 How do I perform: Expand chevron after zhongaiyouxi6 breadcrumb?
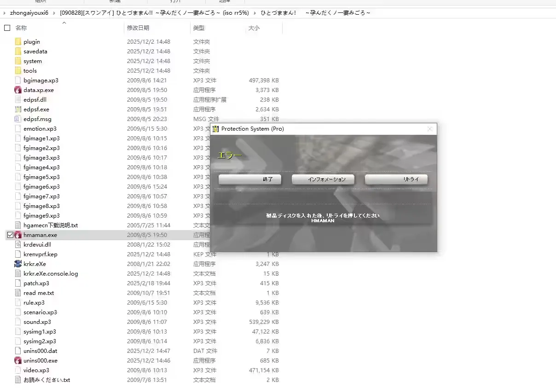point(54,12)
